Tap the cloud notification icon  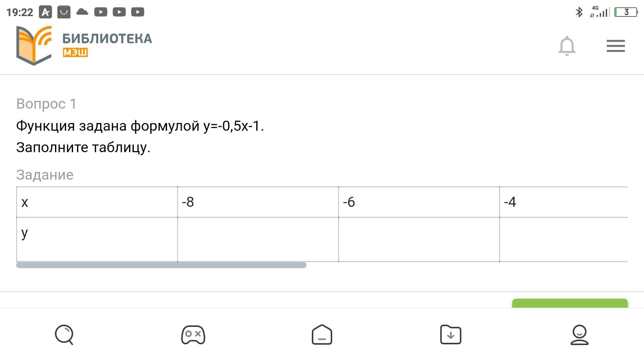pyautogui.click(x=82, y=12)
